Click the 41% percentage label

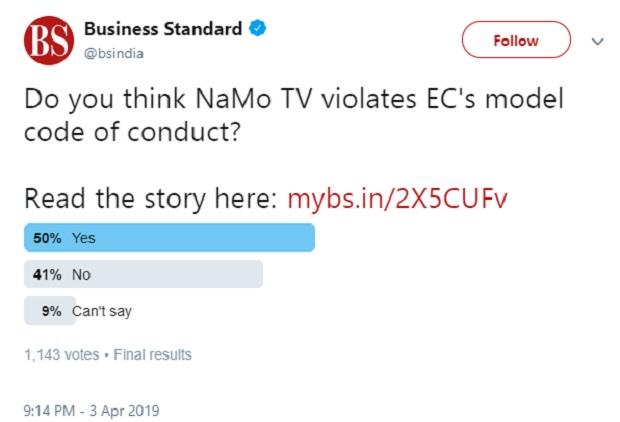coord(49,274)
